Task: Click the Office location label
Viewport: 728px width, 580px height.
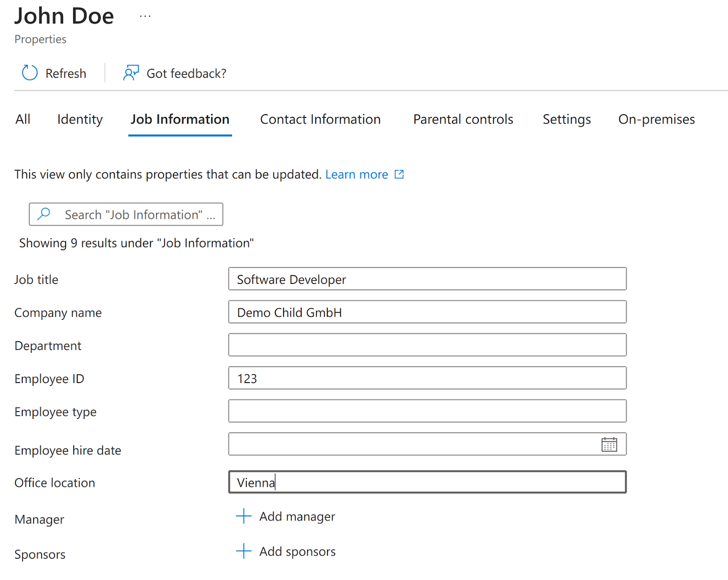Action: 55,483
